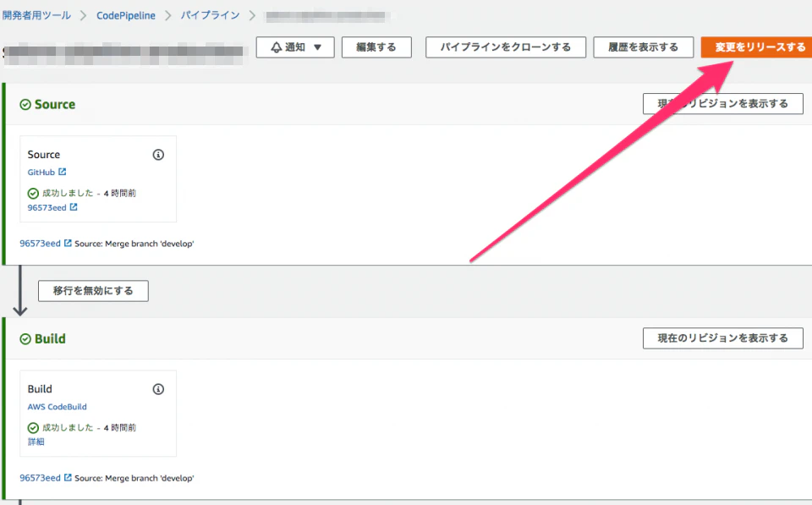Click 現在のリビジョンを表示する in the Build stage

[723, 338]
